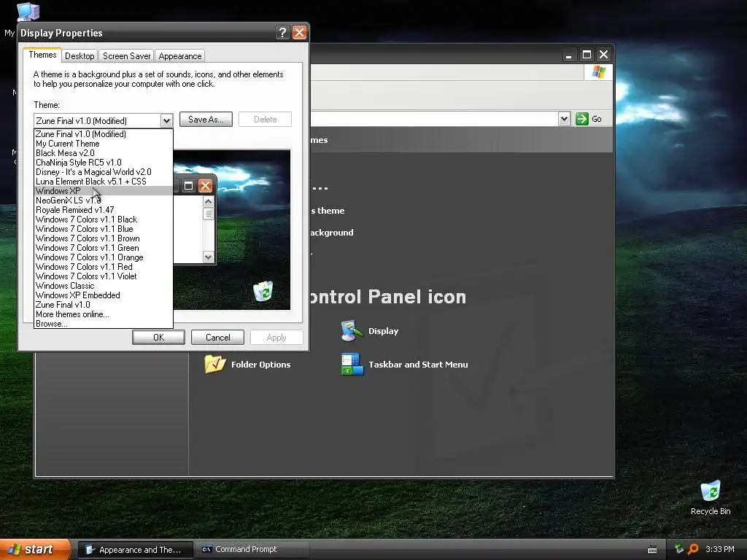Click the address bar input field
The image size is (747, 560).
point(434,119)
